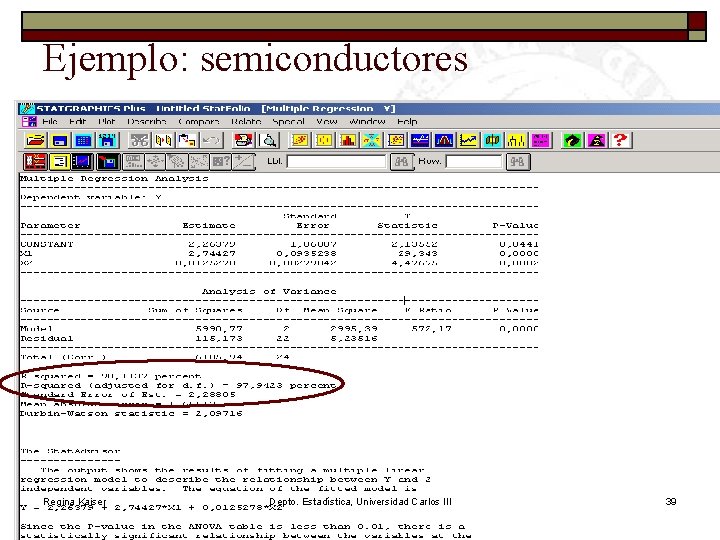The width and height of the screenshot is (720, 540).
Task: Open the Relate menu
Action: point(246,122)
